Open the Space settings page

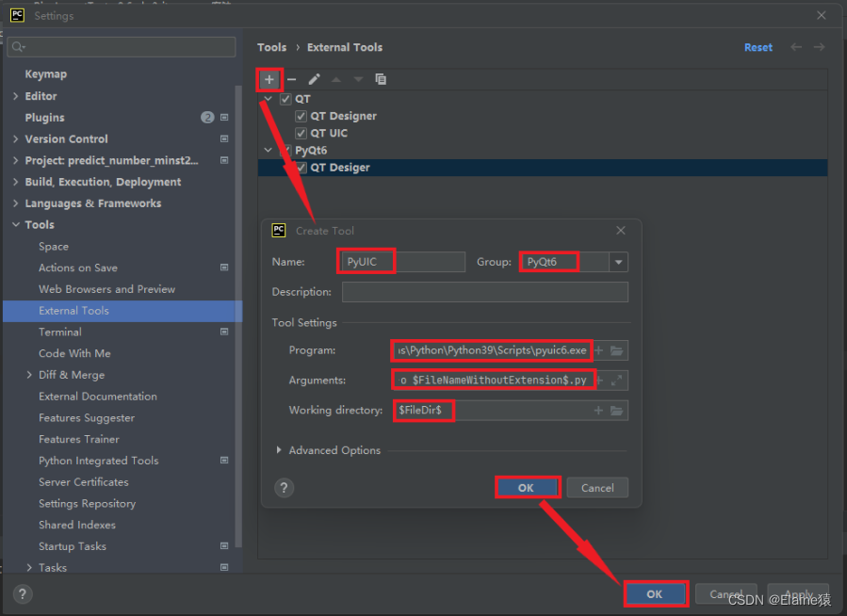(54, 246)
